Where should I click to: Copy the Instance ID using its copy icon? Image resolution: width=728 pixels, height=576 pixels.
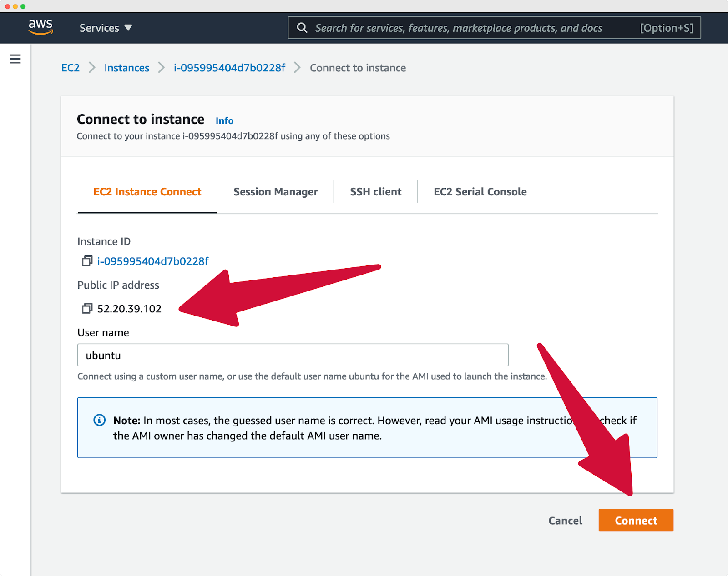coord(86,261)
